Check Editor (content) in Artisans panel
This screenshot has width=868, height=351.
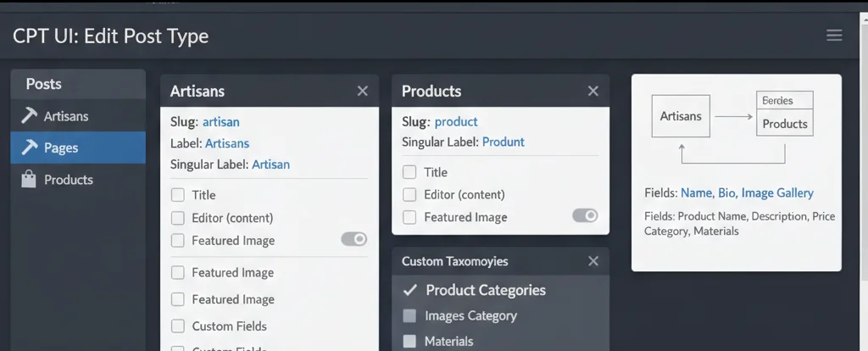pos(178,218)
